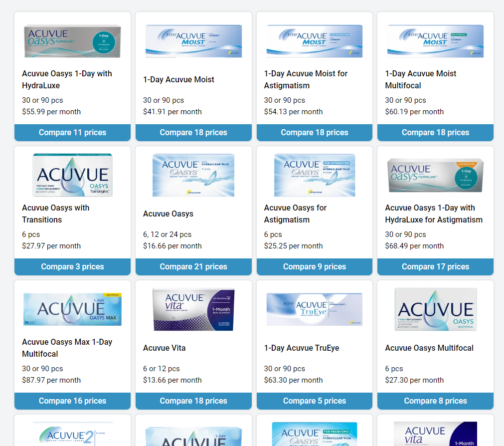Click Compare 18 prices under 1-Day Acuvue Moist
Screen dimensions: 504x446
[193, 133]
